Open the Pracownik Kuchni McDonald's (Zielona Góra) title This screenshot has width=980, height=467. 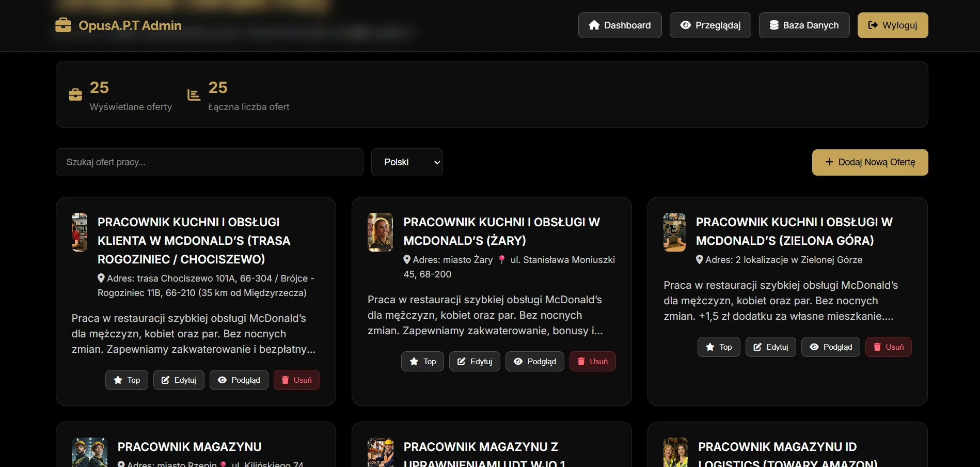point(794,231)
